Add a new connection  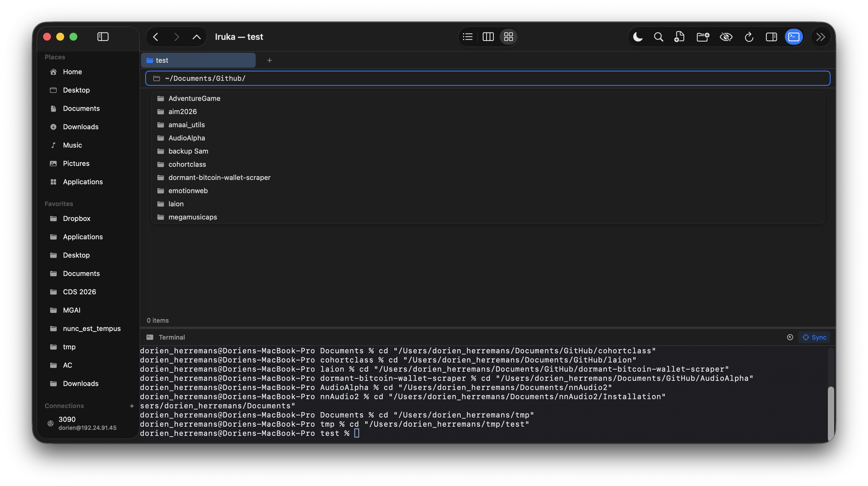[x=132, y=406]
